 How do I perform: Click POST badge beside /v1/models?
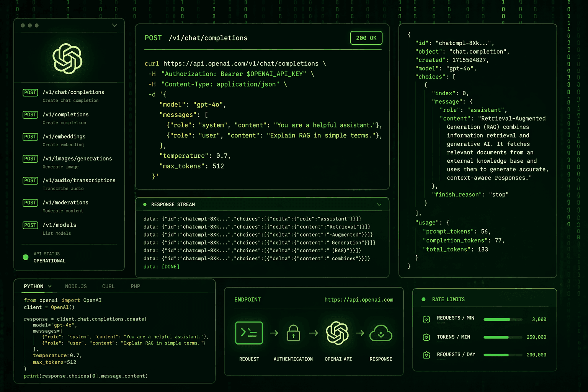[x=30, y=225]
